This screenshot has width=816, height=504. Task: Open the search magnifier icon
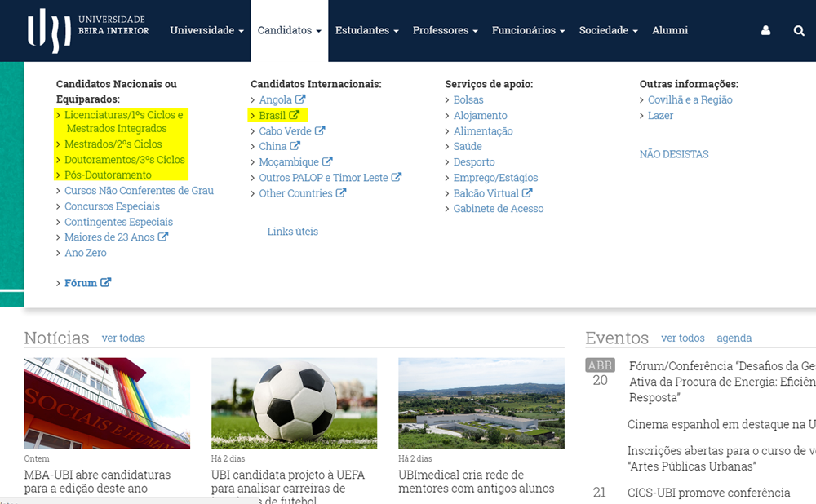point(799,31)
